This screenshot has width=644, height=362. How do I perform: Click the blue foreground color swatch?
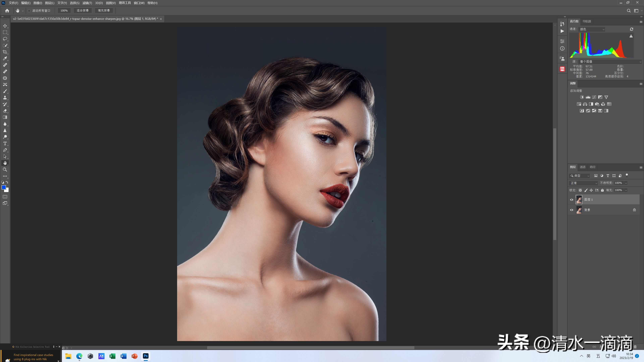[4, 187]
